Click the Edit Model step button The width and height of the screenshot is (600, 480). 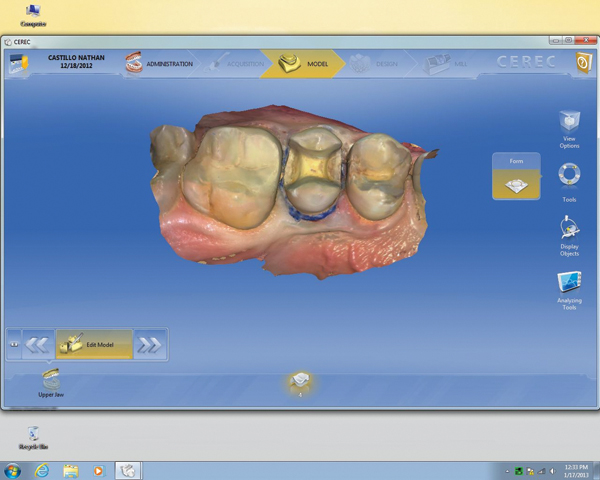(x=93, y=345)
